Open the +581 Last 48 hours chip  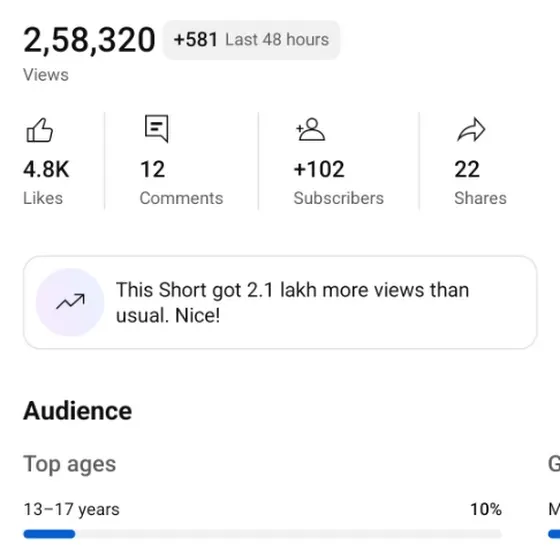click(251, 40)
